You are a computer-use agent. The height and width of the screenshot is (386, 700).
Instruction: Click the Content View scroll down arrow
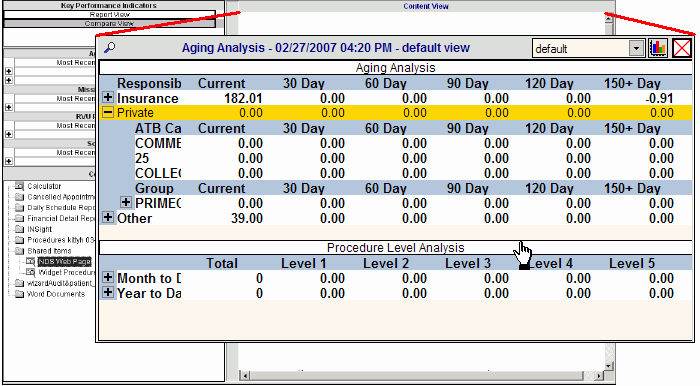608,366
